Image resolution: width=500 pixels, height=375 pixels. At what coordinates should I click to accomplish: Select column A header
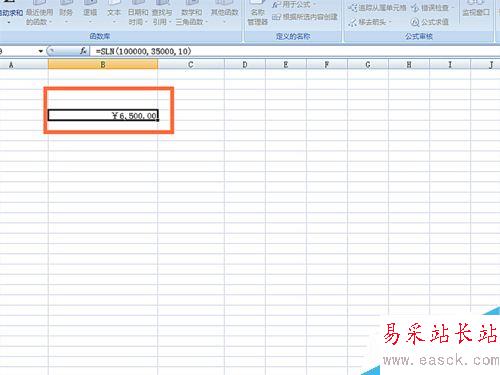point(24,65)
